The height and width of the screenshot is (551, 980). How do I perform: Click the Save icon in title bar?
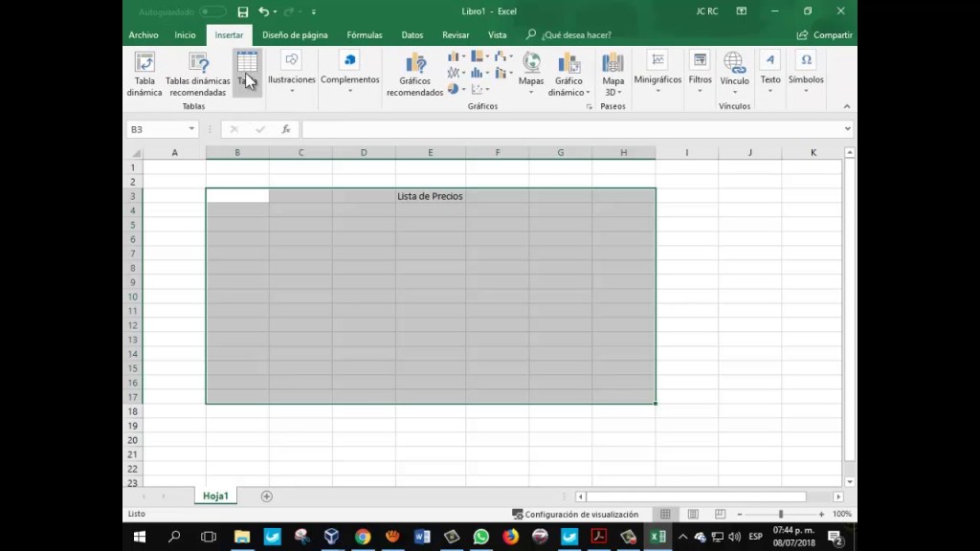click(243, 11)
